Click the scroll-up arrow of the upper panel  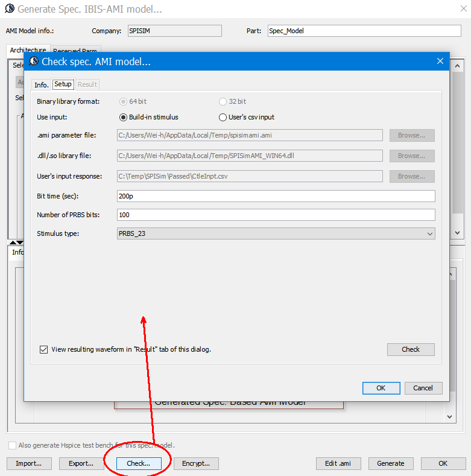457,66
